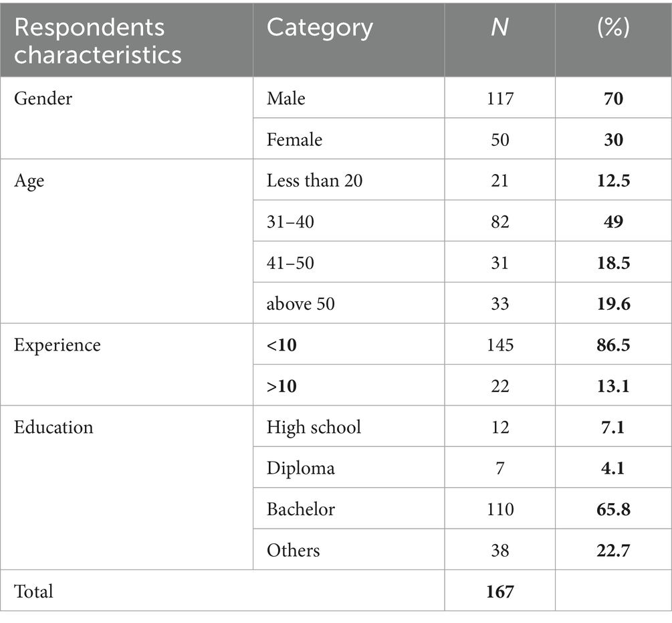
Task: Click the Age row label
Action: click(x=29, y=181)
